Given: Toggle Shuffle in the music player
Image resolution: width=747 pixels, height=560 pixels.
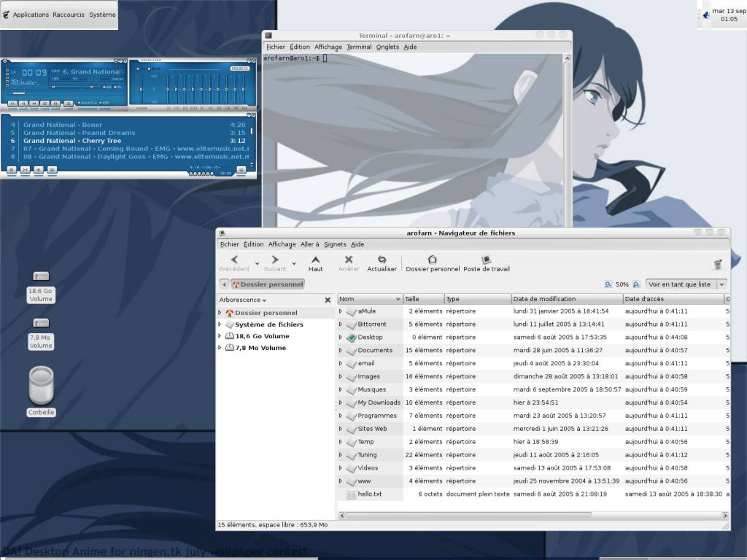Looking at the screenshot, I should (x=86, y=103).
